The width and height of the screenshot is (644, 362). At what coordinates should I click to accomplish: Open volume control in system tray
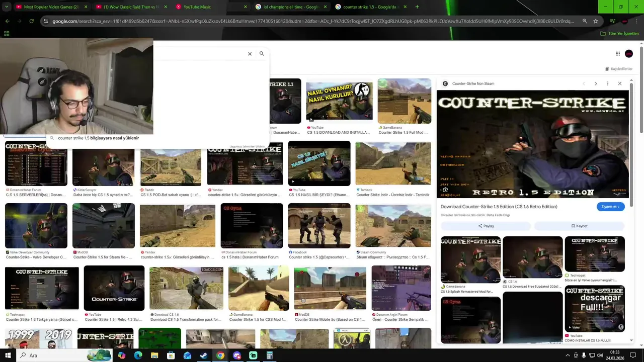[x=600, y=355]
